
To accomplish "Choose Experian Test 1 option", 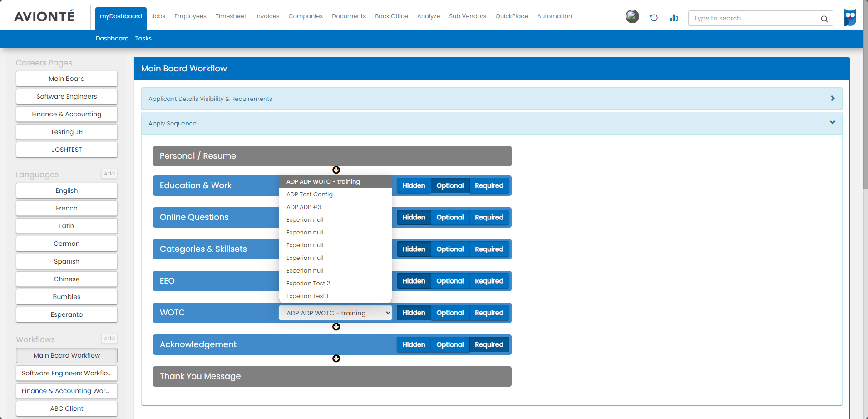I will (x=335, y=296).
